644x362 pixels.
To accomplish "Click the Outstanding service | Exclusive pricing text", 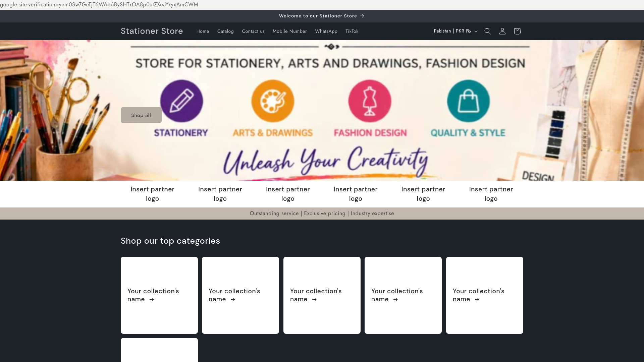I will 322,214.
